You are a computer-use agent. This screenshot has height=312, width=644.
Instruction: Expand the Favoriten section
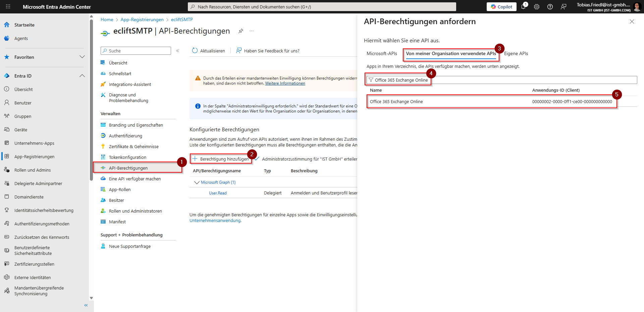click(x=82, y=57)
